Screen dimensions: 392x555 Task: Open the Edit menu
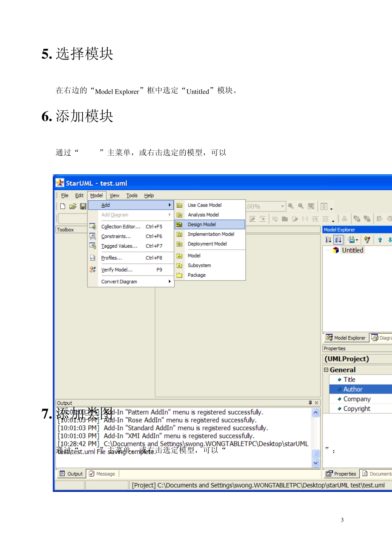(x=79, y=196)
